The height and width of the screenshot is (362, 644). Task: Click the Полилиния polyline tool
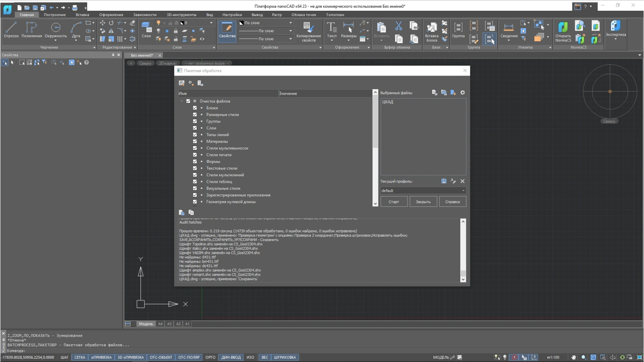point(32,30)
